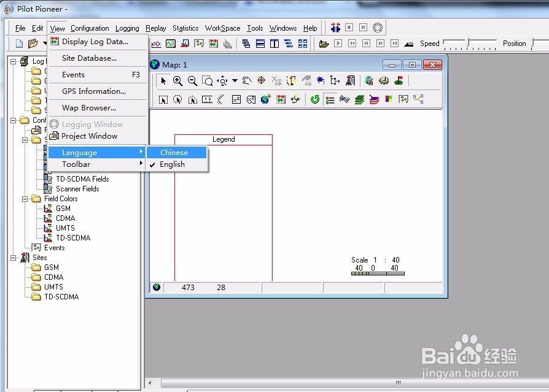
Task: Open the WorkSpace menu
Action: [x=223, y=28]
